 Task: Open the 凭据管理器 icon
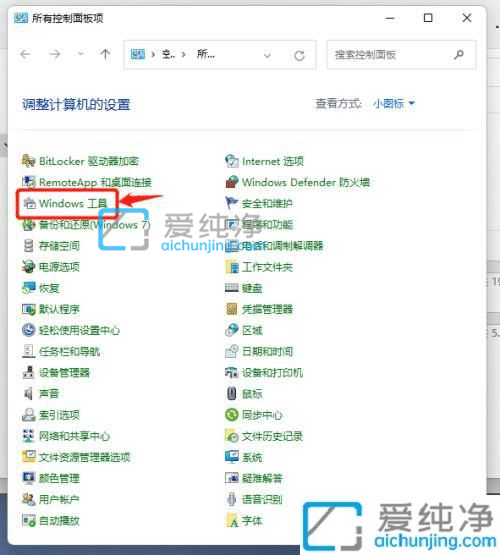point(232,309)
